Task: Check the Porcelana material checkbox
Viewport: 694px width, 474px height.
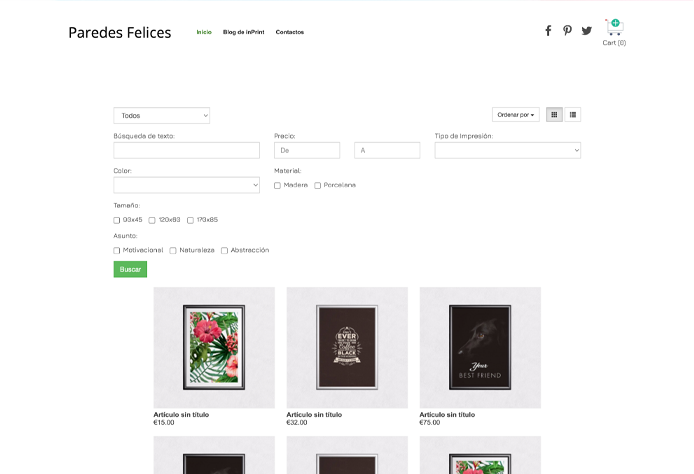Action: coord(317,185)
